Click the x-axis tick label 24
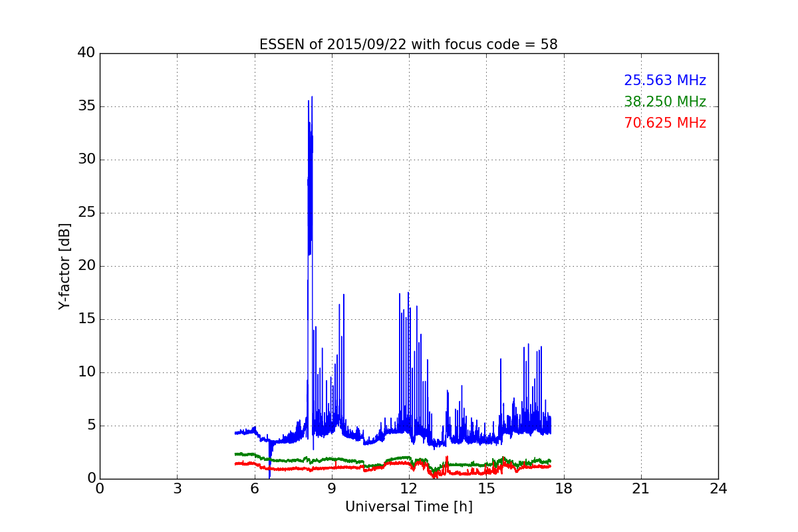Image resolution: width=798 pixels, height=532 pixels. (x=718, y=489)
